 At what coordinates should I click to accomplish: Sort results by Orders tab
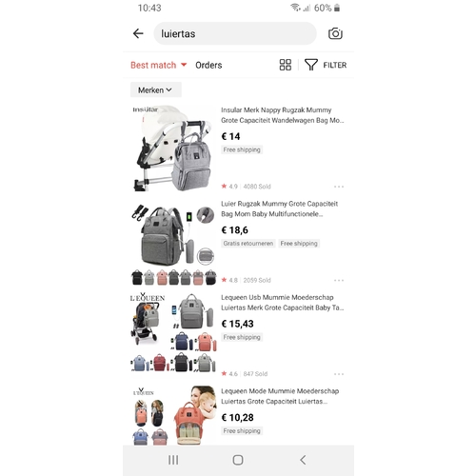click(208, 65)
